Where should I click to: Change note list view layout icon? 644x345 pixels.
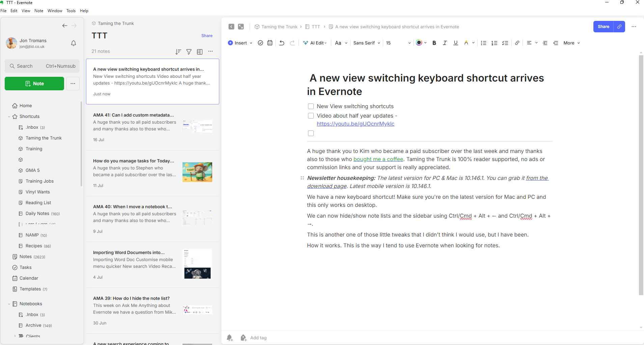[x=200, y=52]
